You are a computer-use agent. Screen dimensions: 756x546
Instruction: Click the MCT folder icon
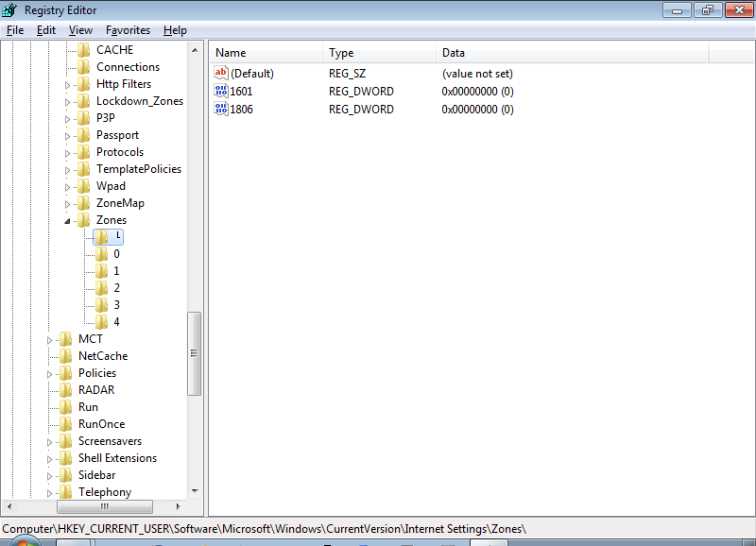66,339
